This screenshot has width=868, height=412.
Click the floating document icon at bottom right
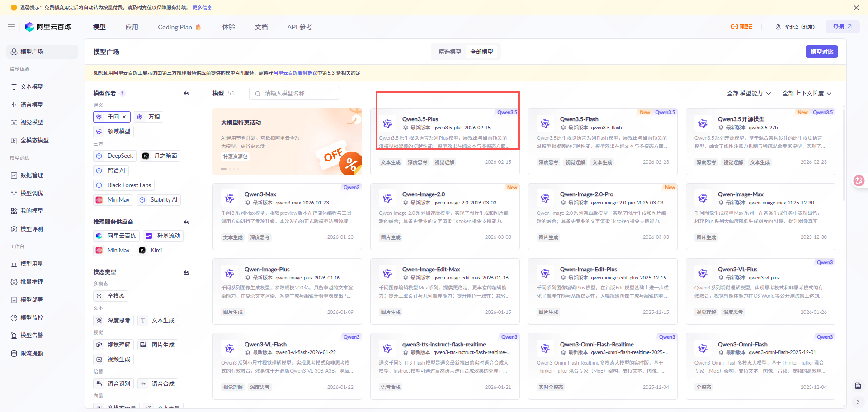click(x=858, y=386)
